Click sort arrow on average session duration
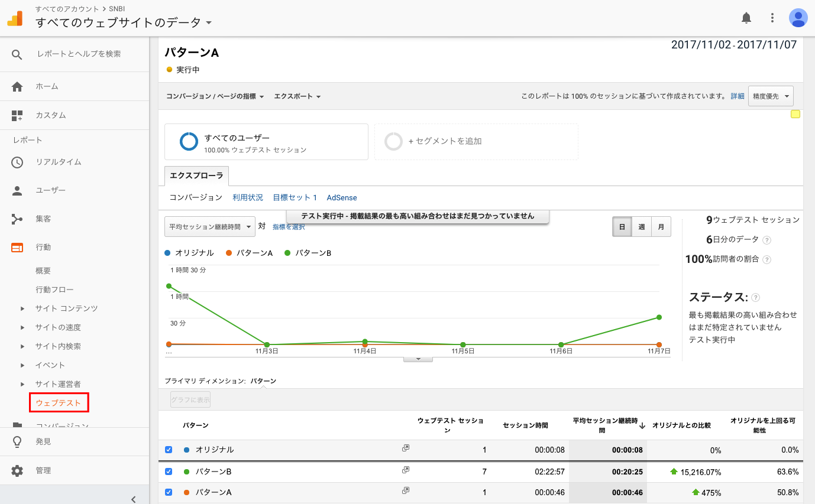815x504 pixels. pyautogui.click(x=642, y=426)
